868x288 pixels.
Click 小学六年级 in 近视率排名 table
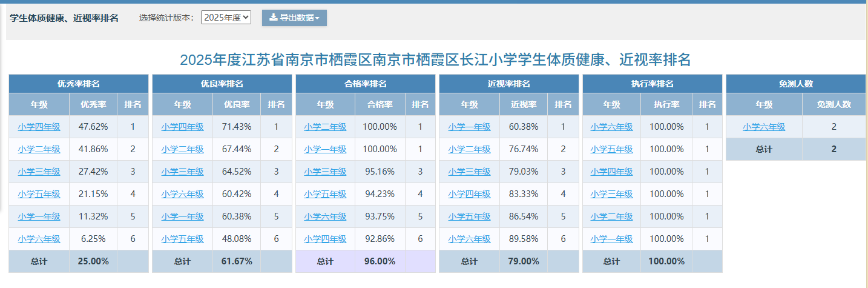coord(470,239)
